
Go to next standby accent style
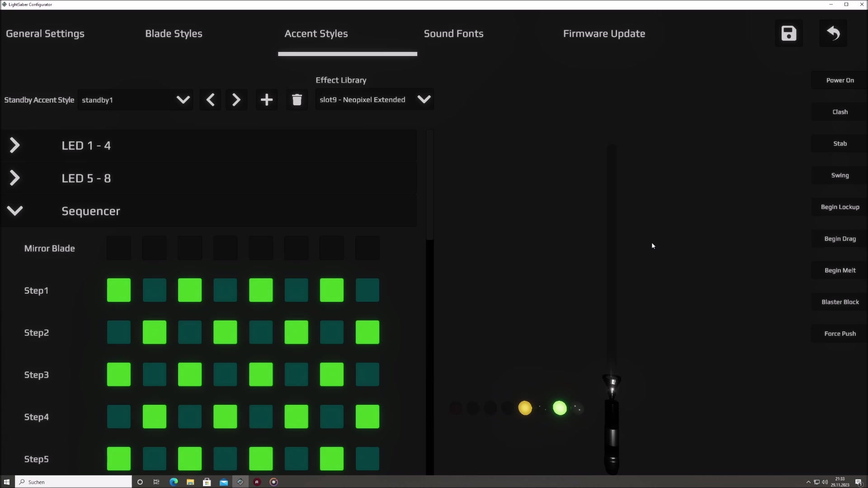(236, 100)
